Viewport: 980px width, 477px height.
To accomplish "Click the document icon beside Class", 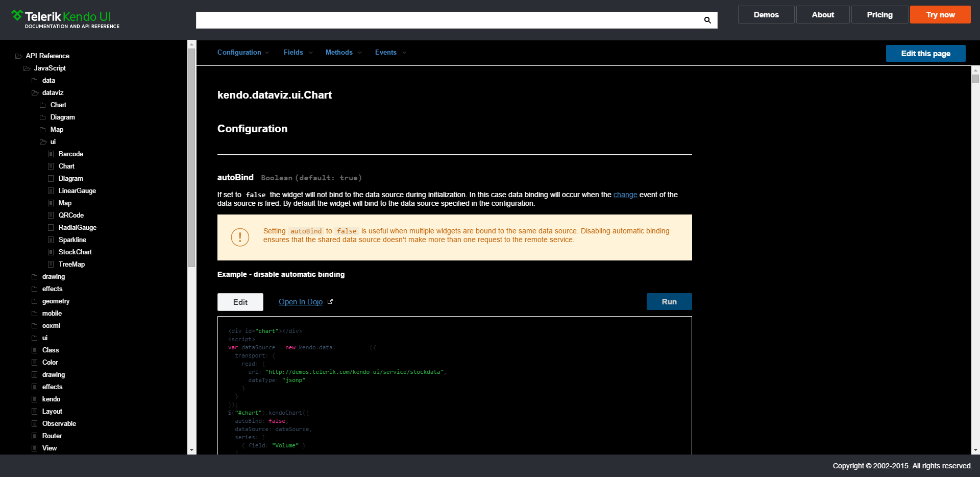I will (35, 350).
